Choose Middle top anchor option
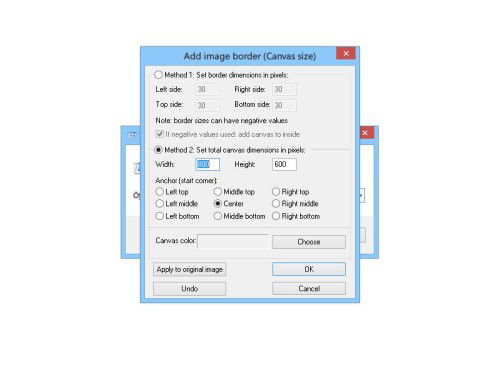The width and height of the screenshot is (500, 375). 218,192
